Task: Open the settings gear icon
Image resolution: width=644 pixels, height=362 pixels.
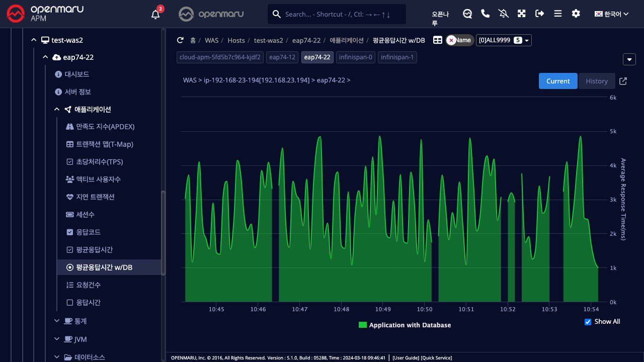Action: click(x=576, y=14)
